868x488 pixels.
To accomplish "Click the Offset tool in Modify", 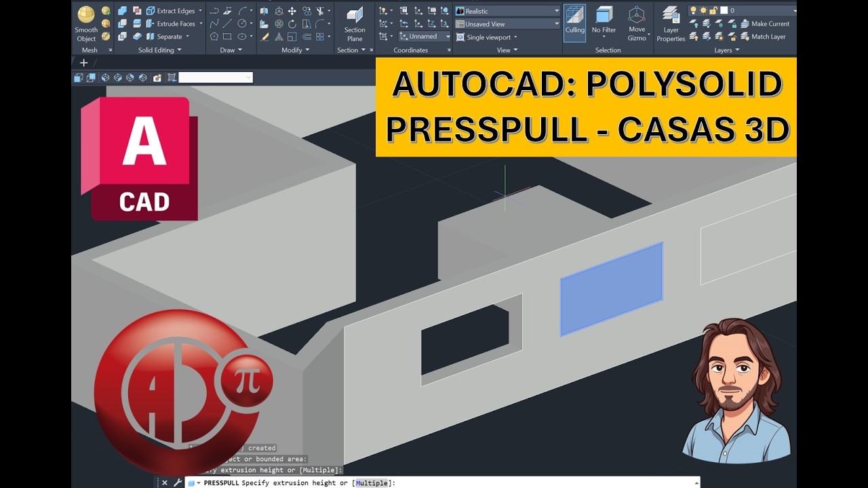I will 306,37.
